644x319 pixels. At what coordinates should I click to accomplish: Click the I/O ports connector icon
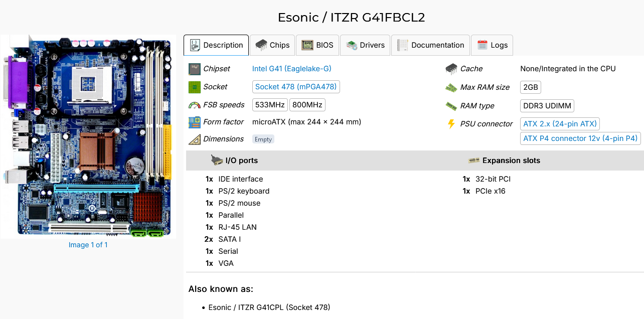217,161
